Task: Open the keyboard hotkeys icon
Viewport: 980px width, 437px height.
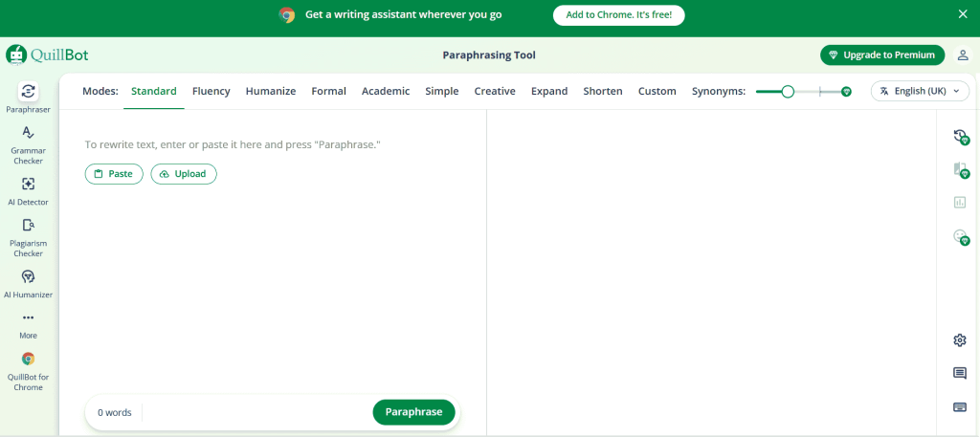Action: (959, 407)
